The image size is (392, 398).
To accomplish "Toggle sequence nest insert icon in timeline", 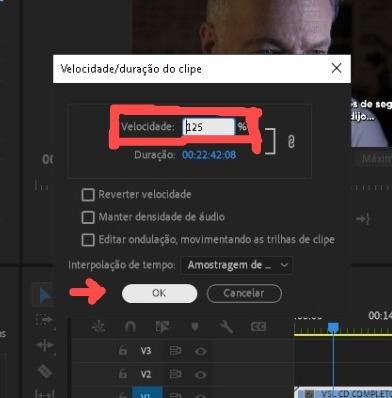I will pyautogui.click(x=98, y=327).
